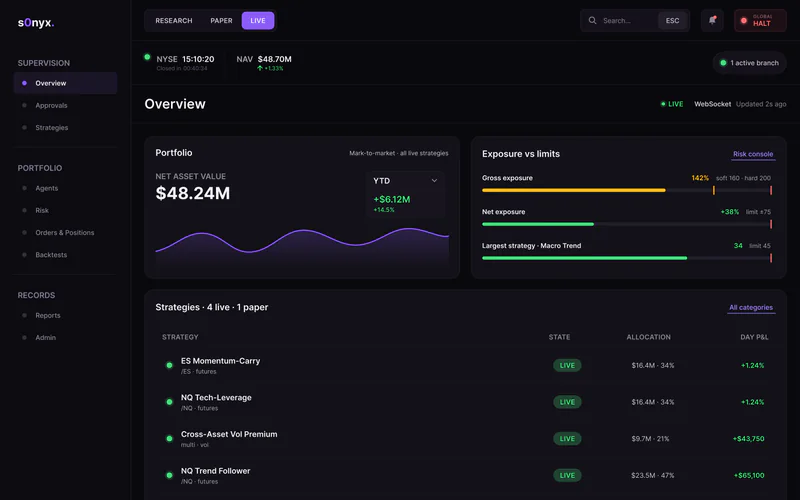Viewport: 800px width, 500px height.
Task: Go to Backtests
Action: point(65,255)
